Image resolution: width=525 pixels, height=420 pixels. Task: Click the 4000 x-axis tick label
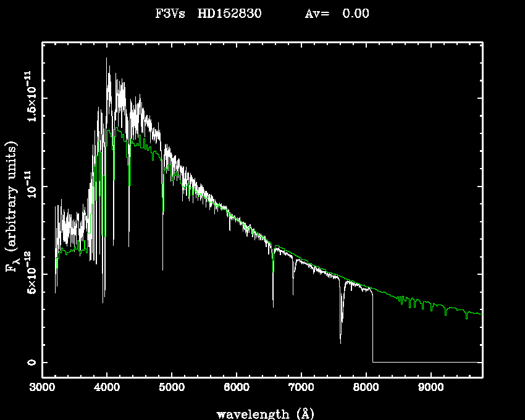point(107,388)
